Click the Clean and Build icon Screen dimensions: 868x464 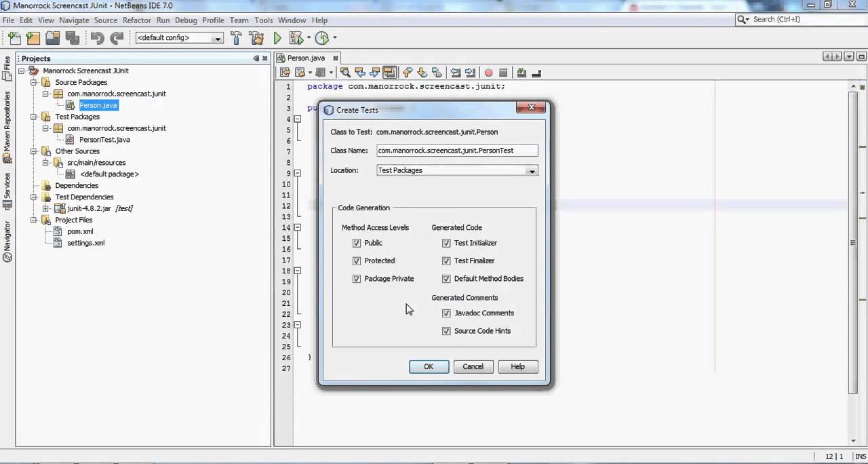[256, 39]
